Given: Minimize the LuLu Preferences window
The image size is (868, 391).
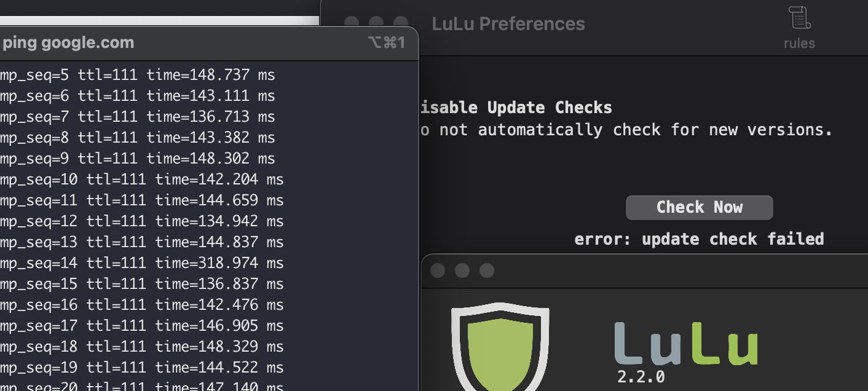Looking at the screenshot, I should click(x=376, y=23).
